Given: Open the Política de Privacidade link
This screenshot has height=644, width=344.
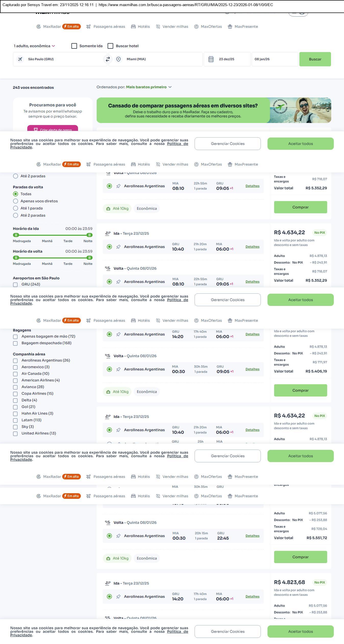Looking at the screenshot, I should click(177, 144).
